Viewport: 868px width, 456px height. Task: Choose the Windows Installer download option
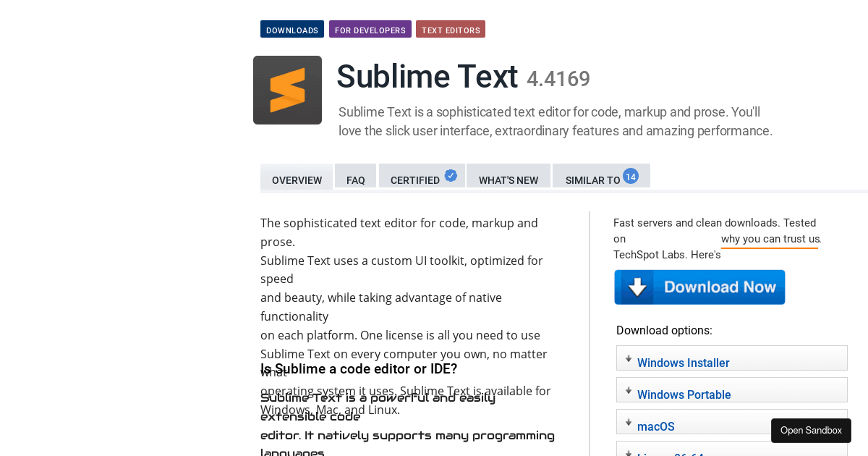pyautogui.click(x=683, y=363)
